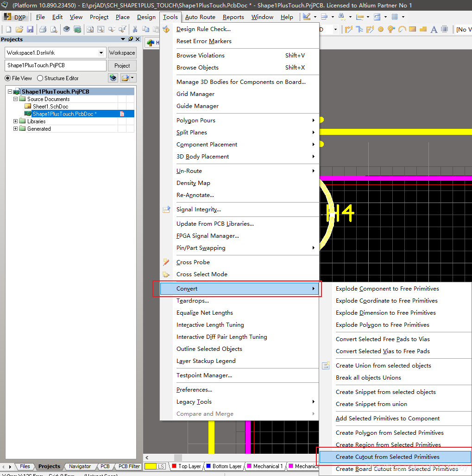Select Create Cutout from Selected Primitives
The width and height of the screenshot is (472, 476).
(395, 457)
